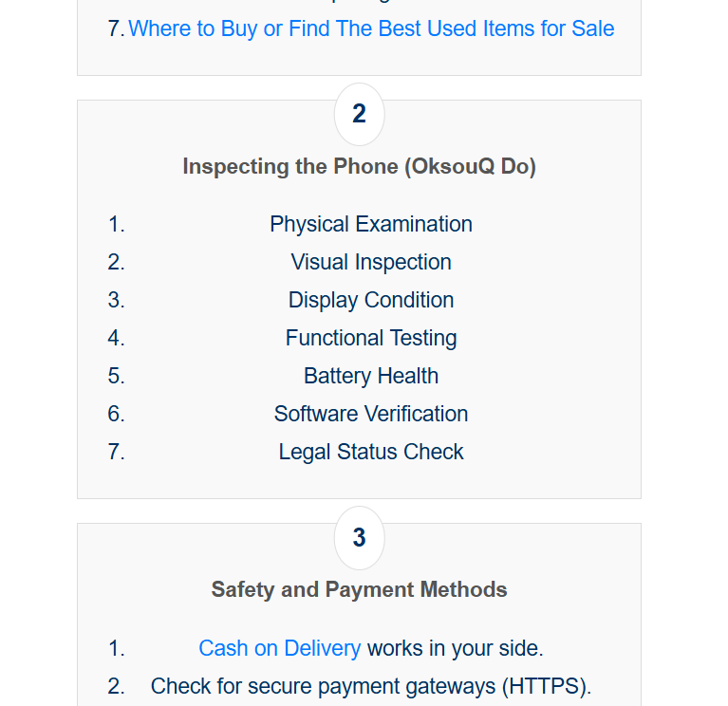Click the Physical Examination list item
The image size is (728, 706).
point(371,224)
